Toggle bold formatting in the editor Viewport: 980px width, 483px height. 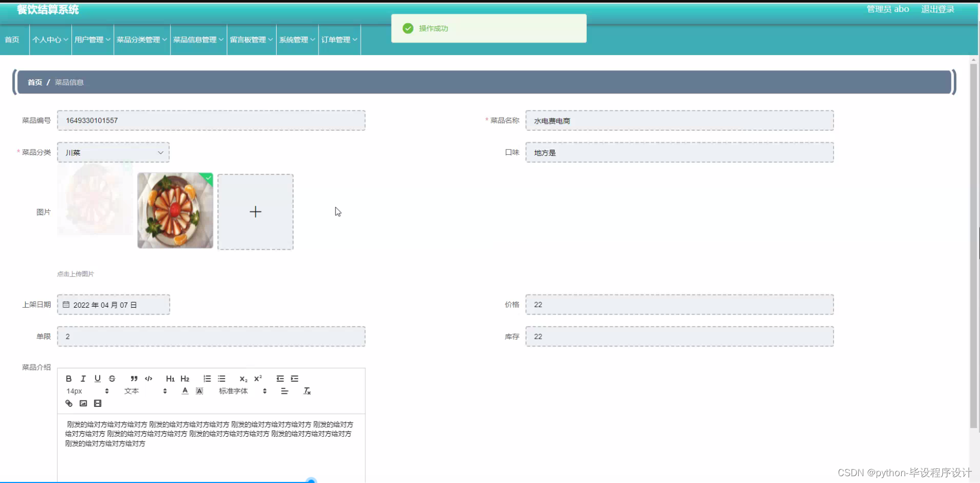68,378
